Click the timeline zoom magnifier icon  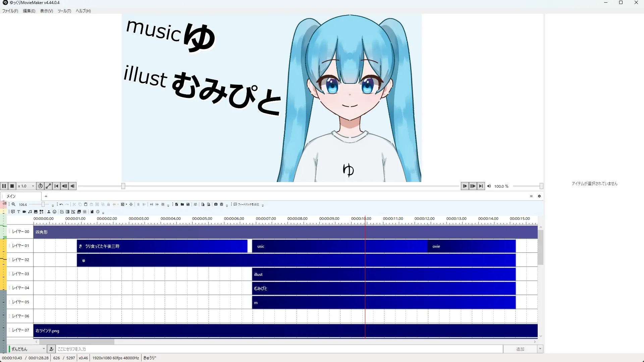[14, 204]
